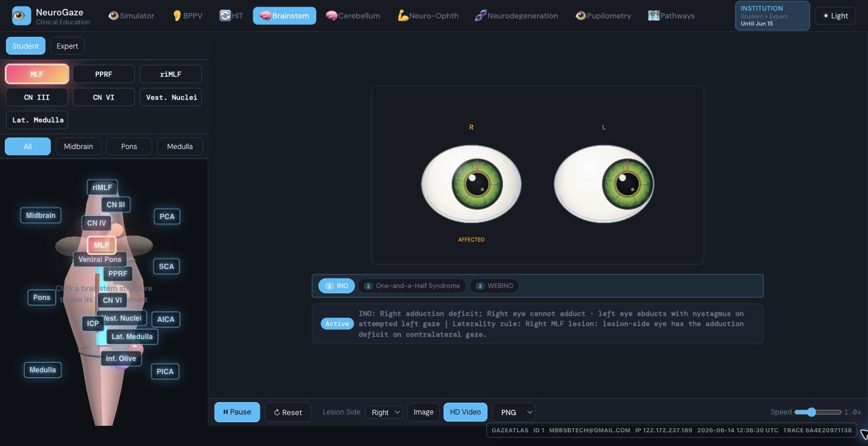Select the Lat. Medulla lesion button
Image resolution: width=868 pixels, height=446 pixels.
[x=37, y=119]
